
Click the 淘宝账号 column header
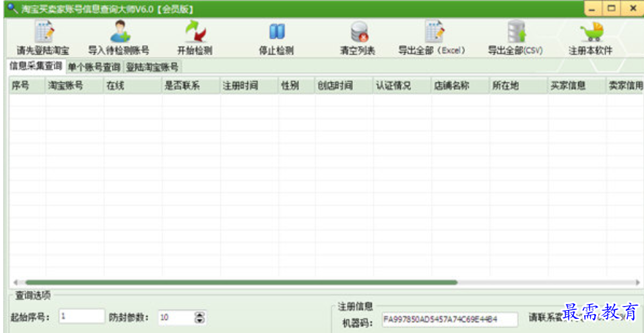pos(74,86)
